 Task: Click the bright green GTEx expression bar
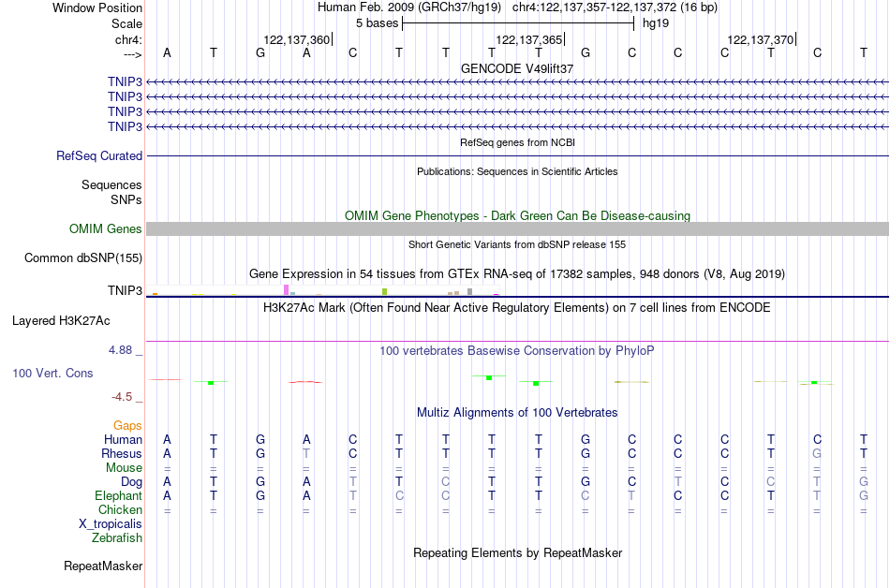tap(384, 292)
